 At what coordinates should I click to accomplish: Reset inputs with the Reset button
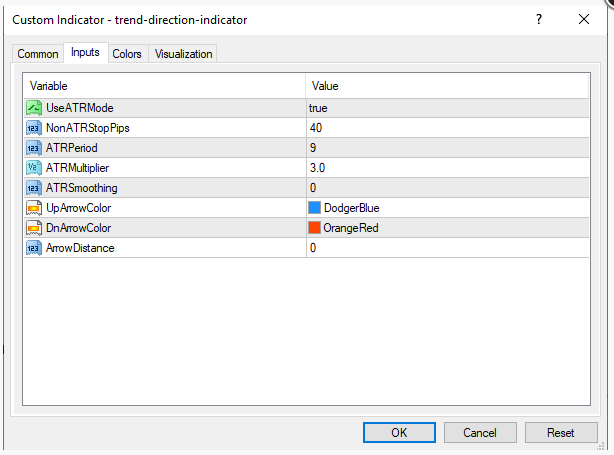561,433
